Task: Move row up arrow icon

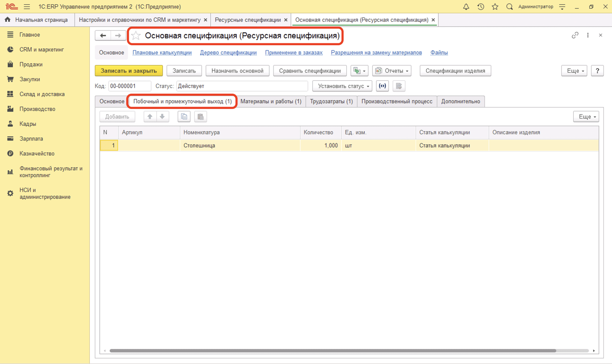Action: point(150,117)
